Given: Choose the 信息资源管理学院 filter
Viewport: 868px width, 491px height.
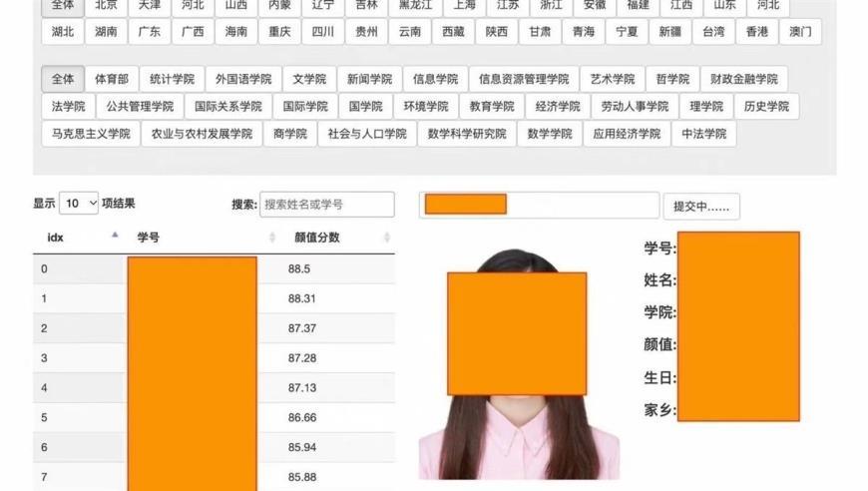Looking at the screenshot, I should [x=524, y=79].
